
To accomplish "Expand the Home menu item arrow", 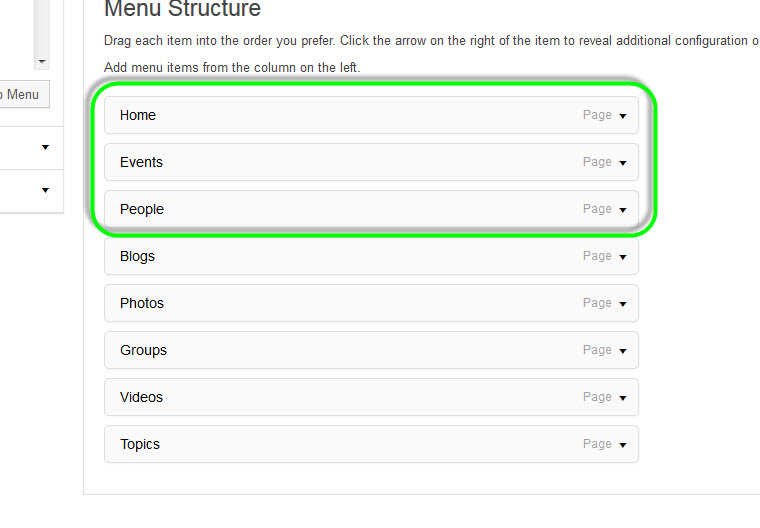I will click(623, 116).
